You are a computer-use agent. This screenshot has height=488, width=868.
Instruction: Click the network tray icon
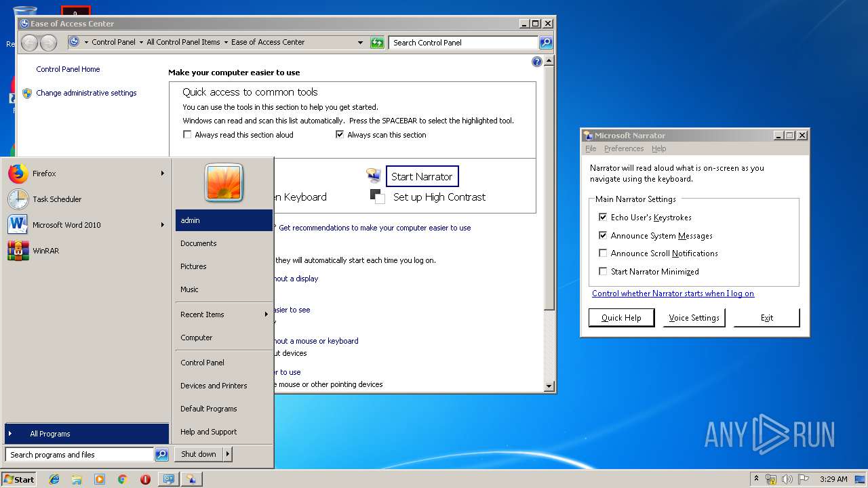(x=771, y=479)
